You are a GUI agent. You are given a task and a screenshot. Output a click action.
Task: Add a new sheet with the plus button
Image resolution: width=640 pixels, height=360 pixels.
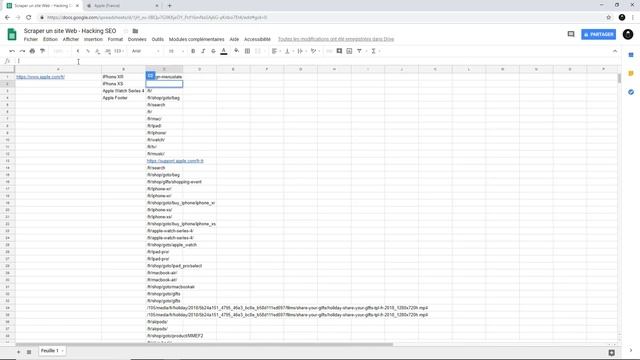(18, 351)
